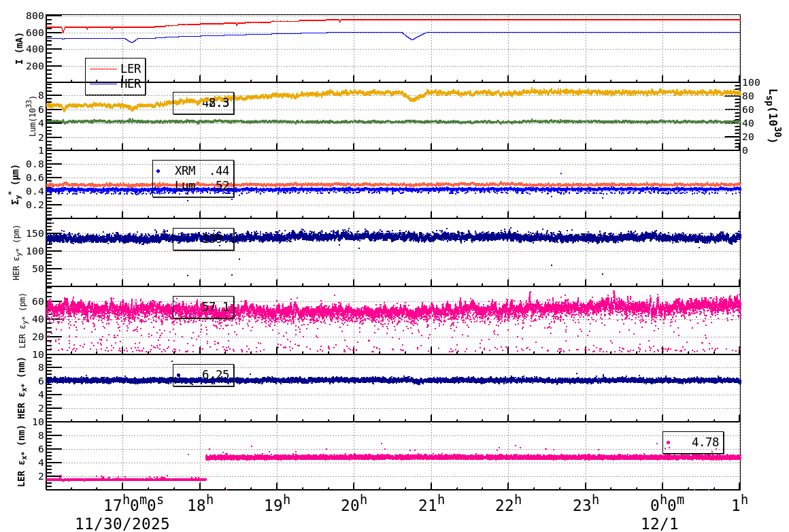Click the 21h time axis label
The width and height of the screenshot is (789, 532).
(x=431, y=504)
